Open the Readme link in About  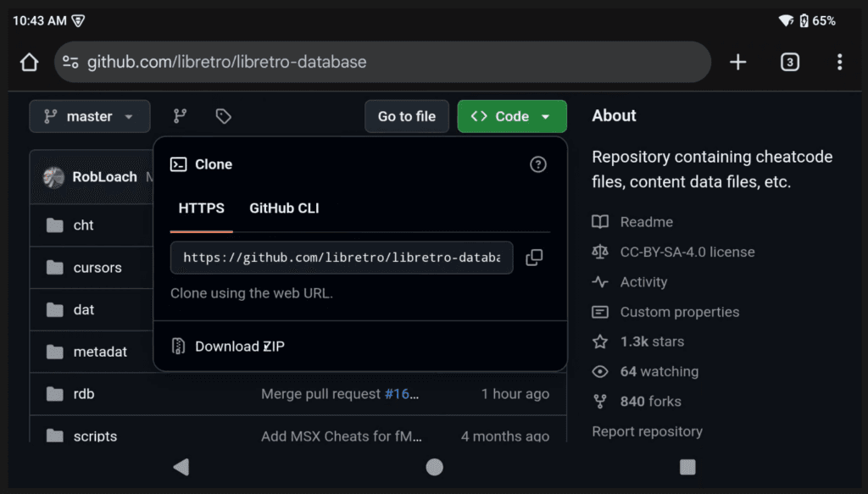[646, 222]
